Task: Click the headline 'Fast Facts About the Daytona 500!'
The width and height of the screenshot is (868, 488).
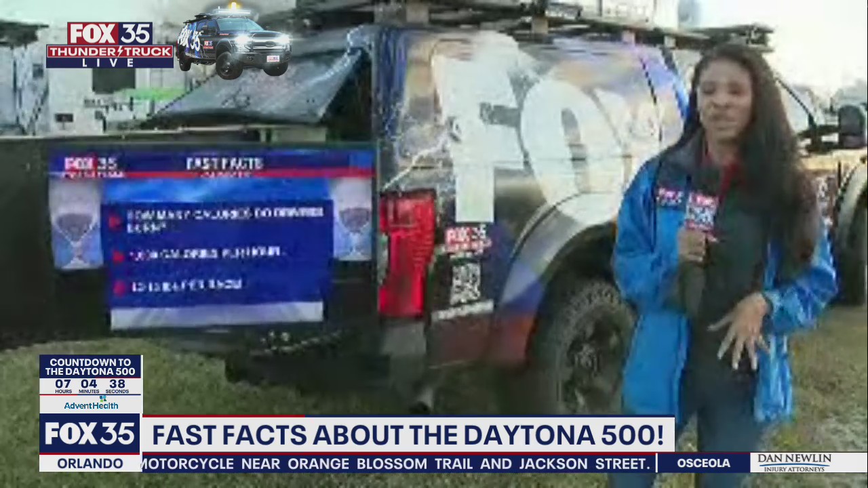Action: 408,434
